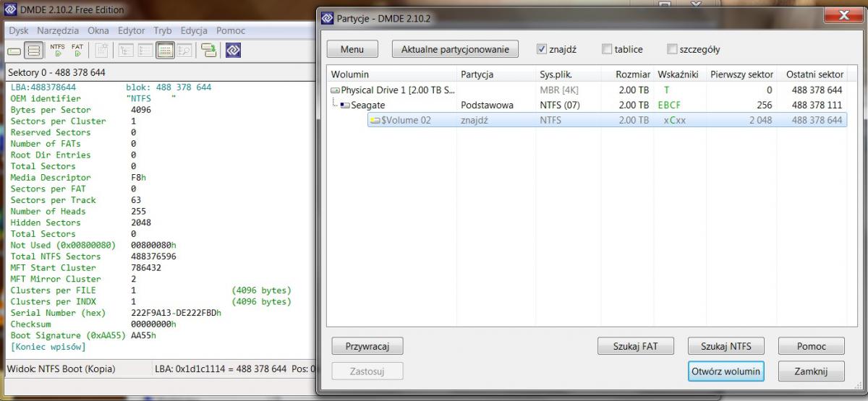Image resolution: width=868 pixels, height=401 pixels.
Task: Click the disabled Zastosuj button
Action: (367, 371)
